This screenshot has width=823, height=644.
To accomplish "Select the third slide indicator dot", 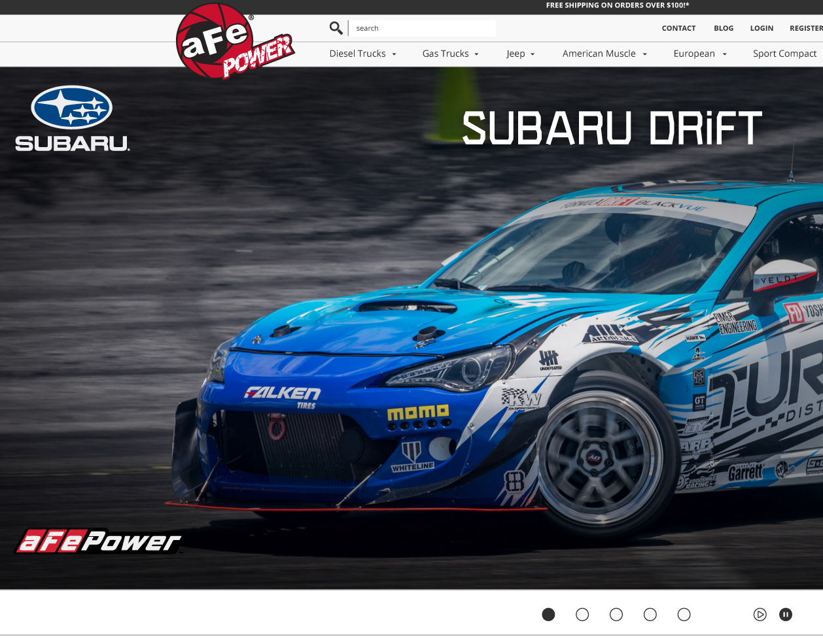I will click(x=616, y=615).
